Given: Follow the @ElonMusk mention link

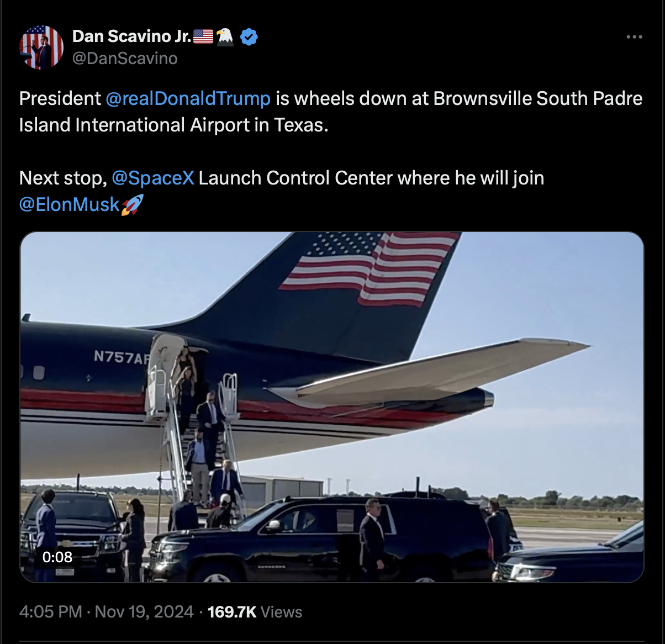Looking at the screenshot, I should pos(70,204).
